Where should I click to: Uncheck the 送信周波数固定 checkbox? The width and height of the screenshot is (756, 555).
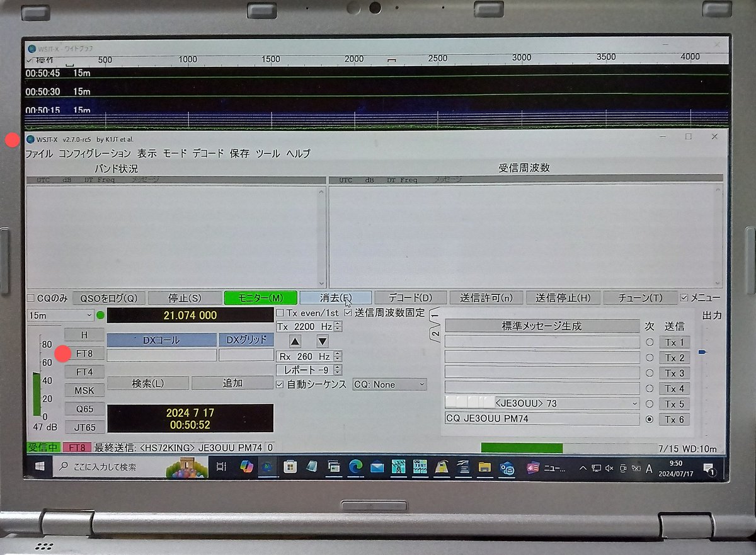pos(348,312)
